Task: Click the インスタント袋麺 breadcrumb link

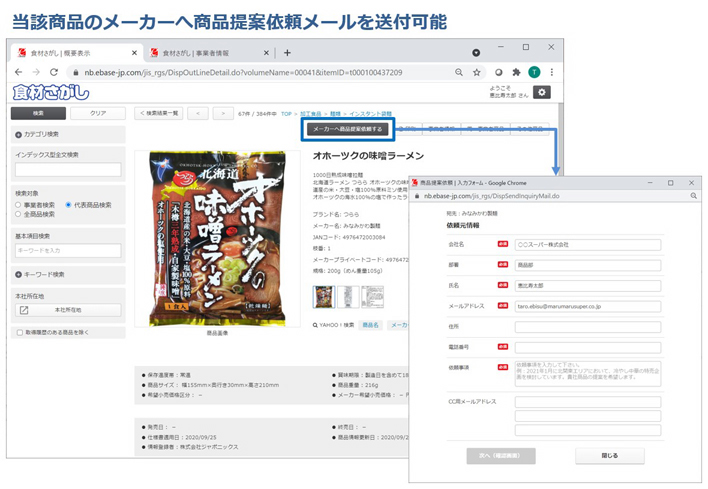Action: coord(370,114)
